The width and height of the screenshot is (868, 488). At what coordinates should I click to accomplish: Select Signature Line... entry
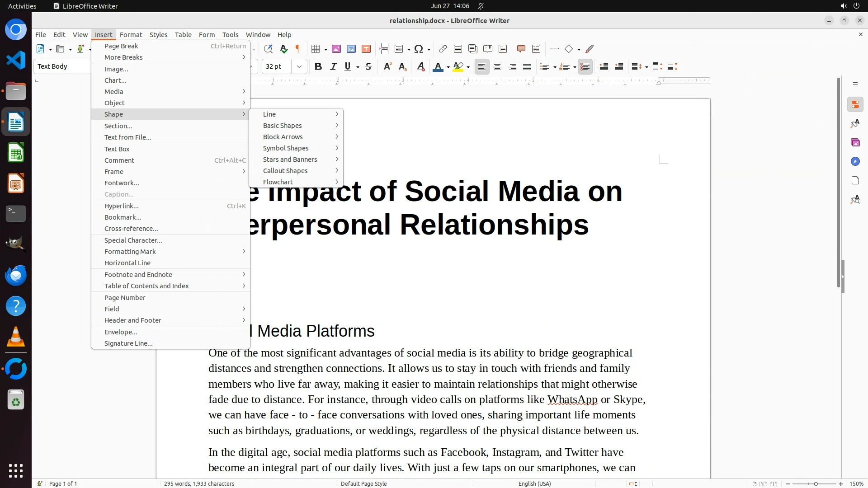coord(128,343)
